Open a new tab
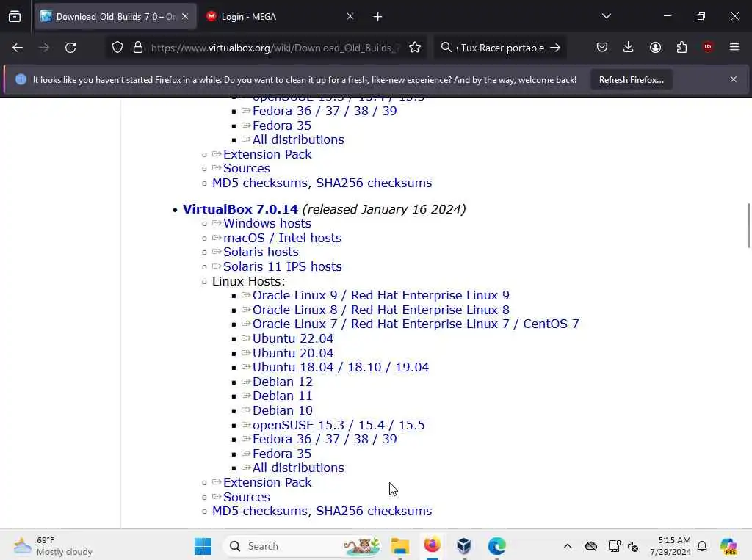Viewport: 752px width, 560px height. click(x=378, y=17)
